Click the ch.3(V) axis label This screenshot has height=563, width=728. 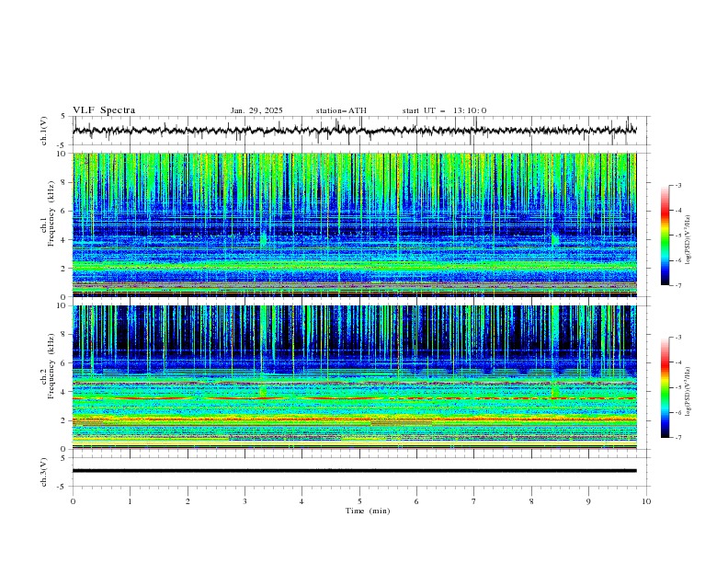point(44,472)
